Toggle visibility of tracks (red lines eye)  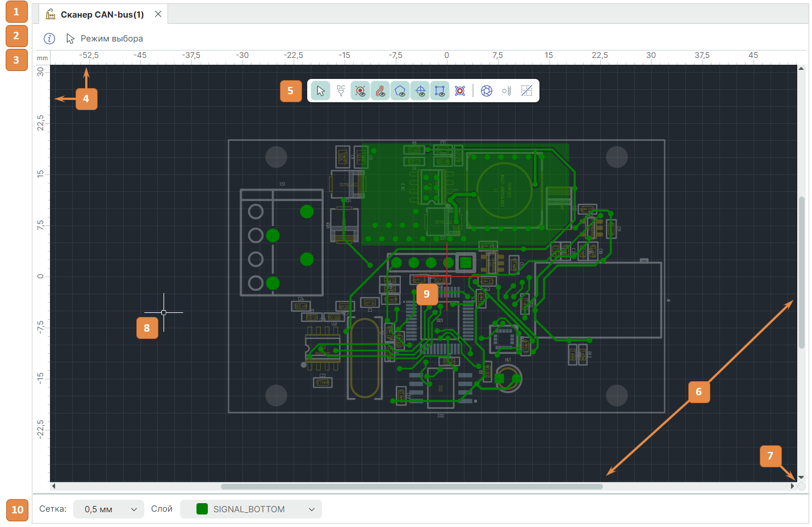pos(380,91)
